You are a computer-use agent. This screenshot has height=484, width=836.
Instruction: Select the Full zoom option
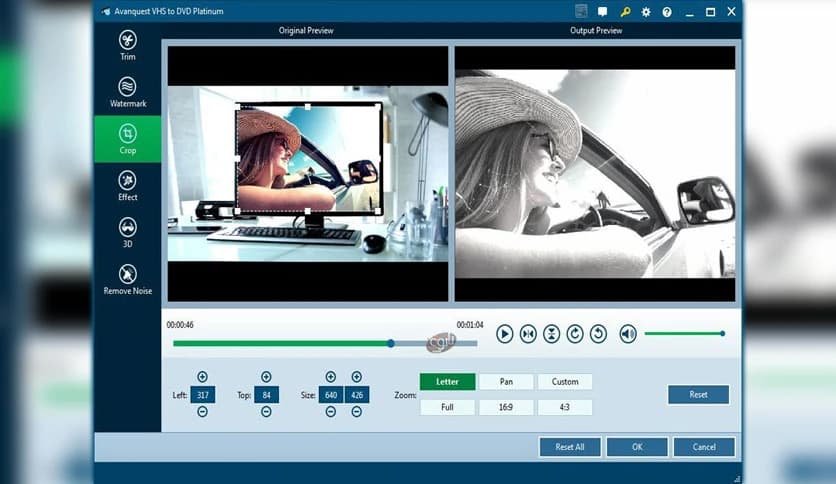[x=447, y=407]
